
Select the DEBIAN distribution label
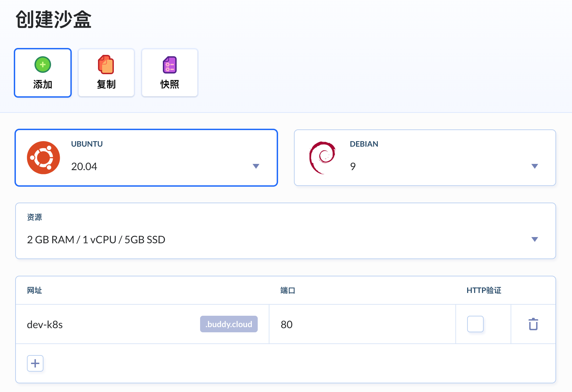(364, 144)
